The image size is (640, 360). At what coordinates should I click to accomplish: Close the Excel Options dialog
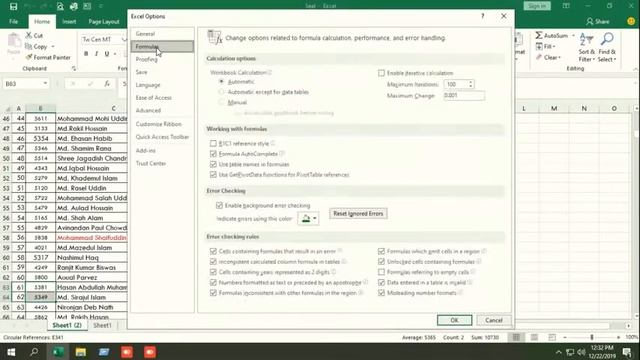click(504, 16)
